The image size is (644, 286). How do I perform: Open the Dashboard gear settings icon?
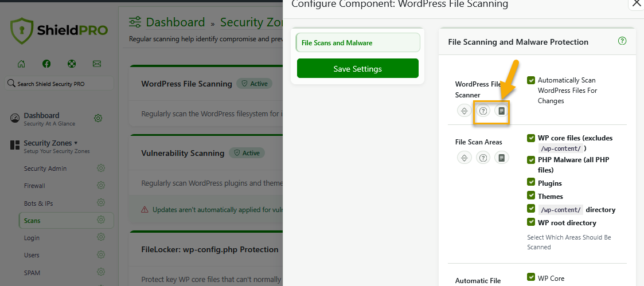pos(98,118)
